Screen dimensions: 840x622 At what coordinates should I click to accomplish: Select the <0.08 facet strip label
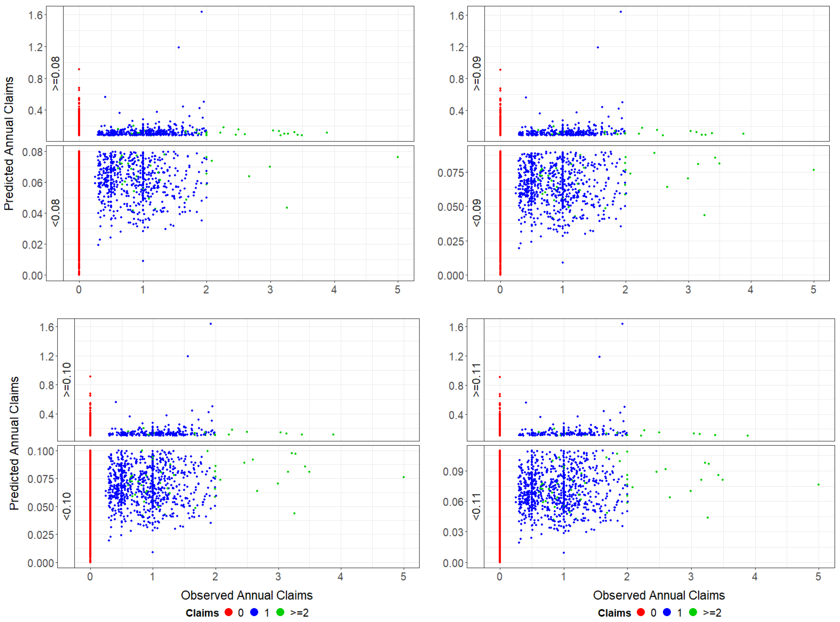55,213
